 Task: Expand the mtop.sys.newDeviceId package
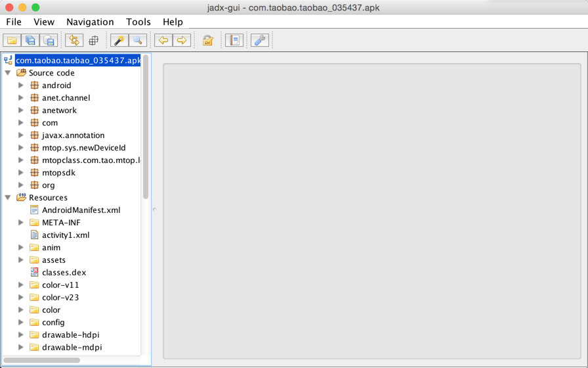[21, 148]
